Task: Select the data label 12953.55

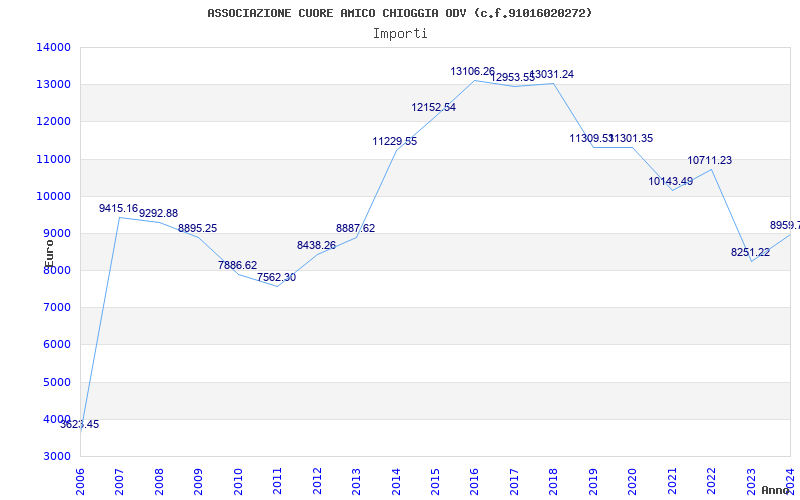Action: click(512, 78)
